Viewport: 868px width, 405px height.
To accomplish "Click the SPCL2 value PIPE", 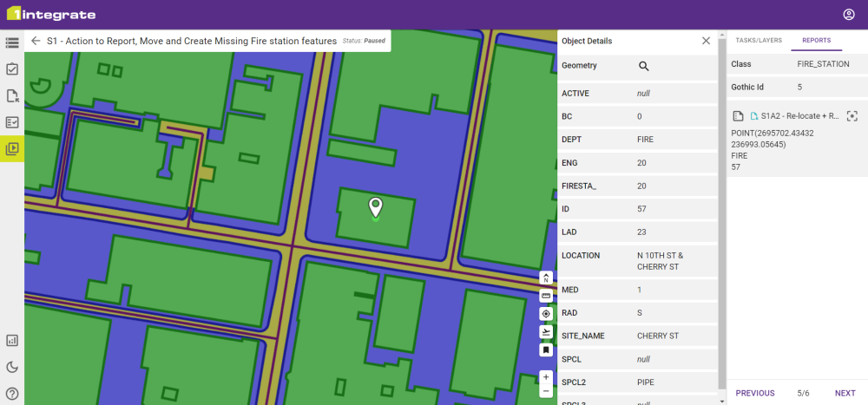I will click(645, 382).
